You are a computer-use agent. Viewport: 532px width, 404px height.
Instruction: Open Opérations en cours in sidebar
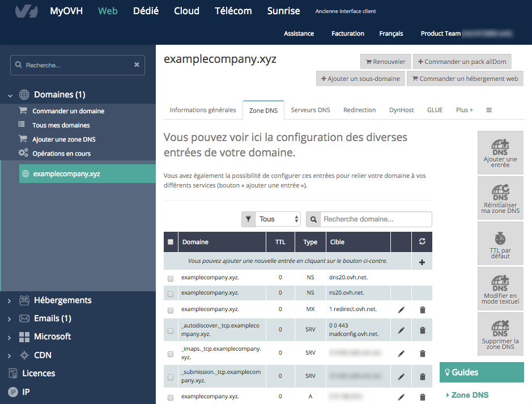click(x=61, y=154)
